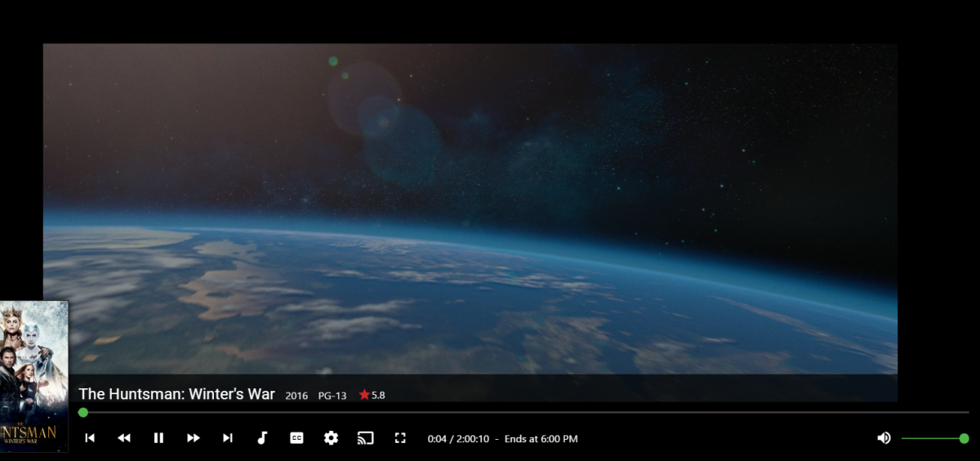Enter fullscreen mode
This screenshot has width=980, height=461.
click(400, 438)
